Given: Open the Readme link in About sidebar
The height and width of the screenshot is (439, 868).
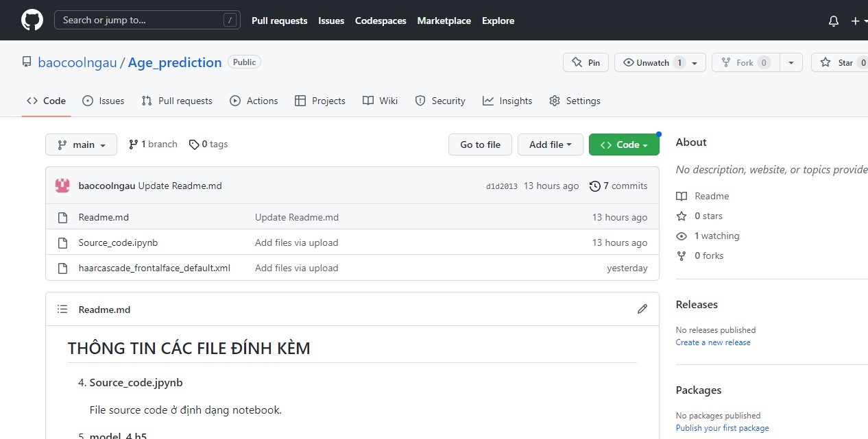Looking at the screenshot, I should click(703, 196).
